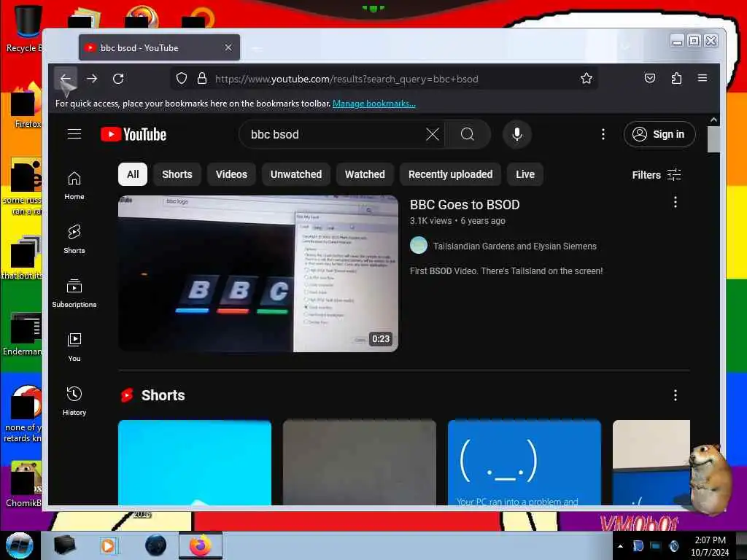
Task: Open the BBC Goes to BSOD title
Action: 465,205
